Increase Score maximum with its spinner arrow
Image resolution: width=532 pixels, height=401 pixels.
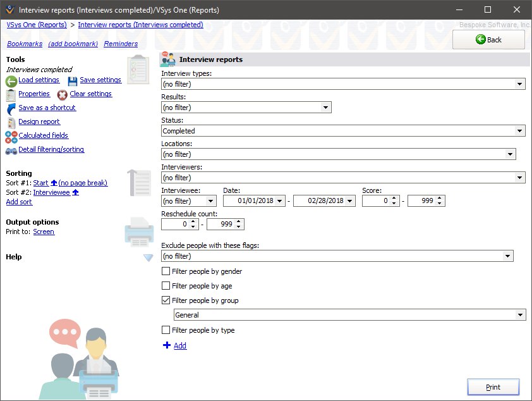click(440, 197)
